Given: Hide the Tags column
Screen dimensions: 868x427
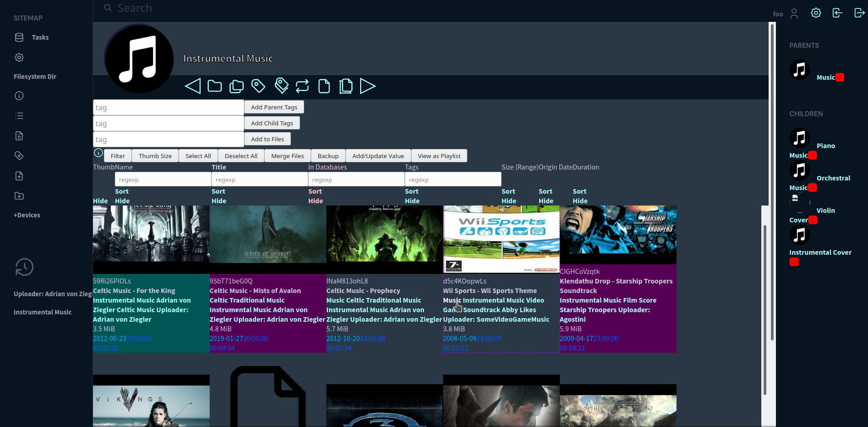Looking at the screenshot, I should tap(412, 201).
